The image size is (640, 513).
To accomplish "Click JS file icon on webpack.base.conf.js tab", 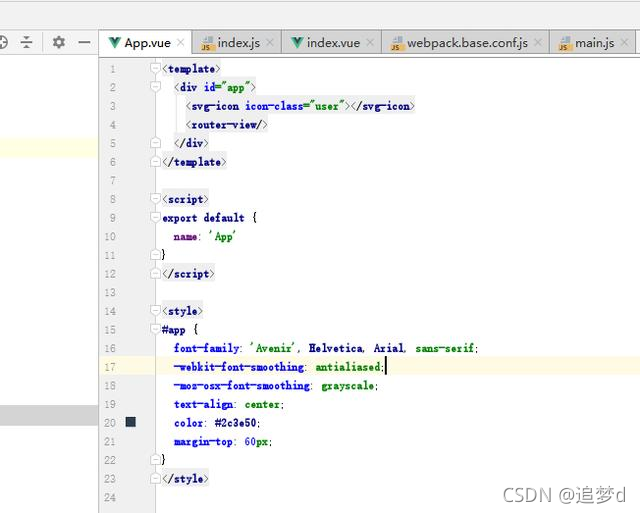I will tap(396, 43).
